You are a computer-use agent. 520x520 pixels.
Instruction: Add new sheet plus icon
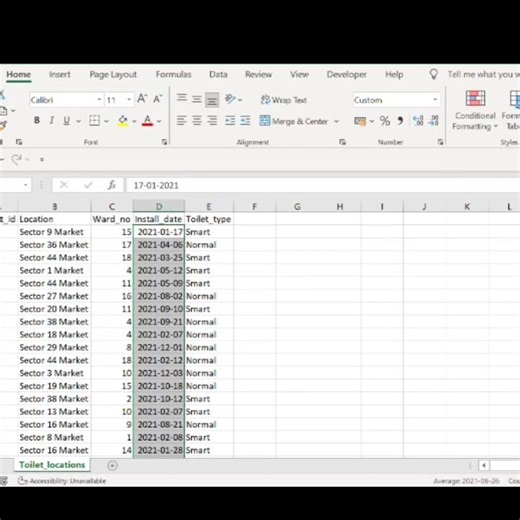[113, 466]
